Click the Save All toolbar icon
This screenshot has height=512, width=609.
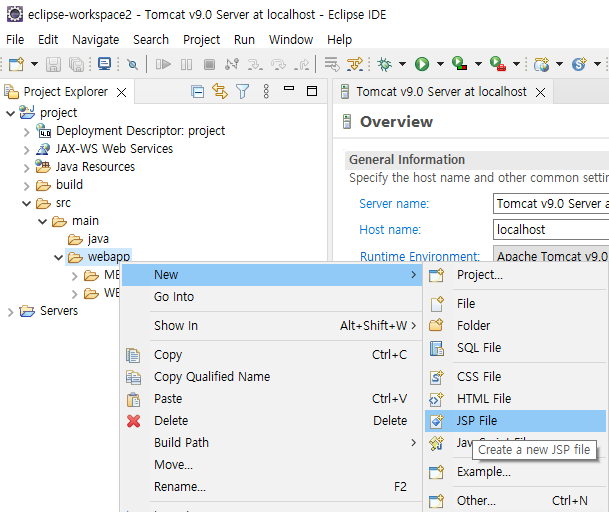77,64
